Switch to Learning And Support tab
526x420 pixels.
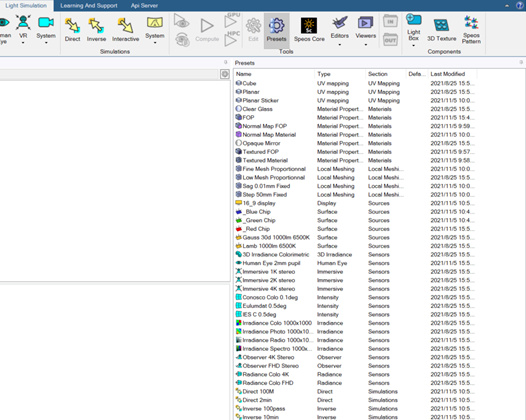[x=89, y=5]
